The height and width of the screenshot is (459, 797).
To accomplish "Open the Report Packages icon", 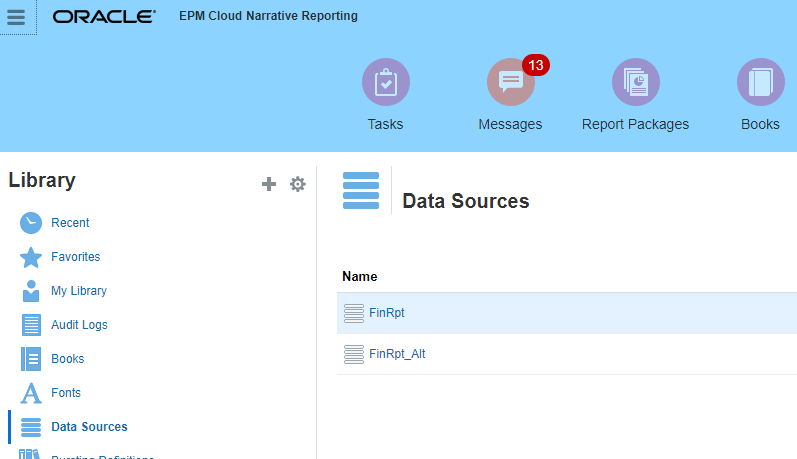I will (x=635, y=83).
